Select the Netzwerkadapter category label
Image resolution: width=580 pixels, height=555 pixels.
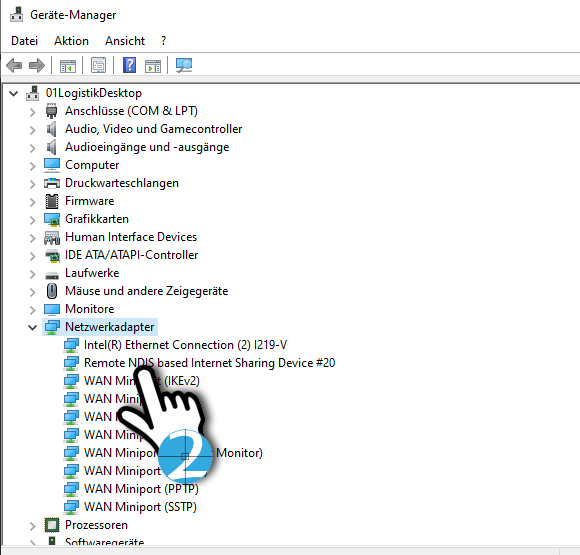click(x=109, y=327)
